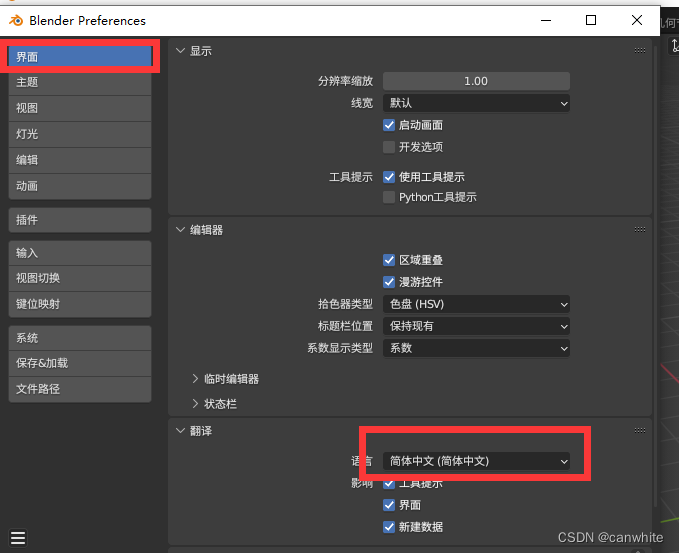Collapse the 显示 panel
The height and width of the screenshot is (553, 679).
tap(180, 51)
